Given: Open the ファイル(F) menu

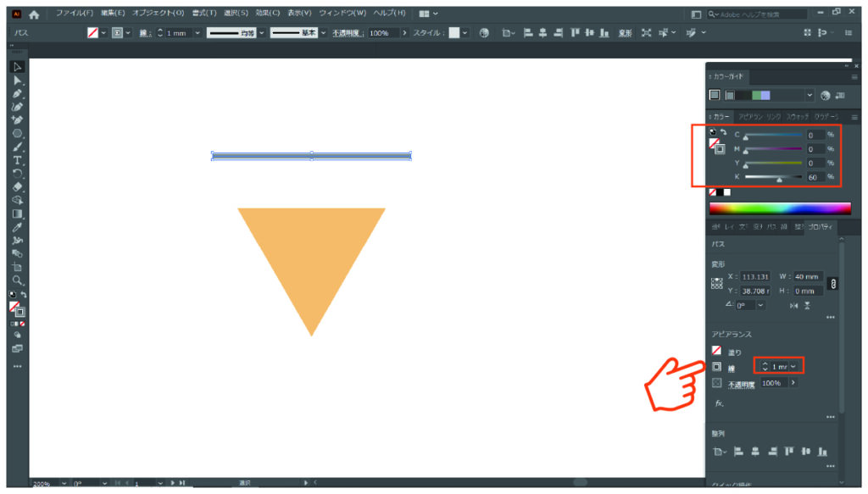Looking at the screenshot, I should [x=75, y=14].
